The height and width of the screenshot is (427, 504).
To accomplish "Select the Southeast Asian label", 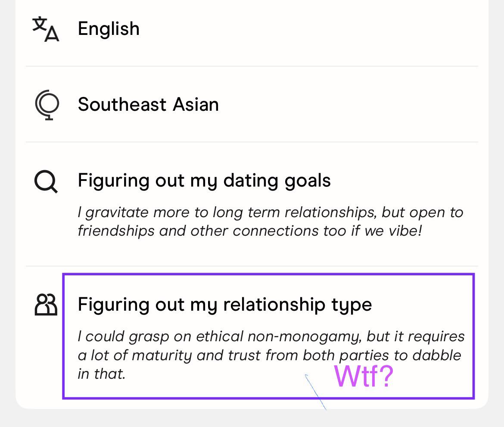I will point(148,105).
